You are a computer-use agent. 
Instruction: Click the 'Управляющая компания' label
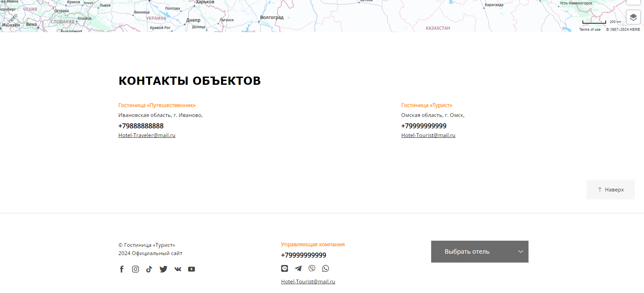[x=313, y=244]
